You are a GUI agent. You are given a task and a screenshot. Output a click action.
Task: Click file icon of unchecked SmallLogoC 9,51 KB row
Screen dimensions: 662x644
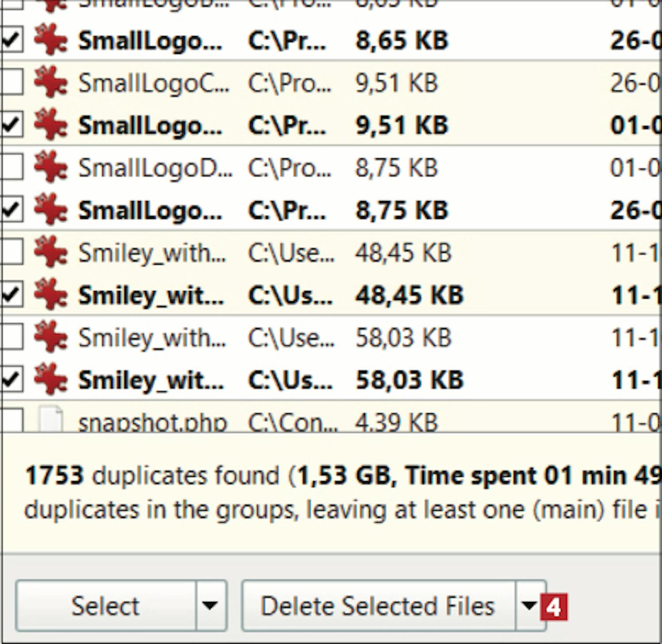click(50, 82)
